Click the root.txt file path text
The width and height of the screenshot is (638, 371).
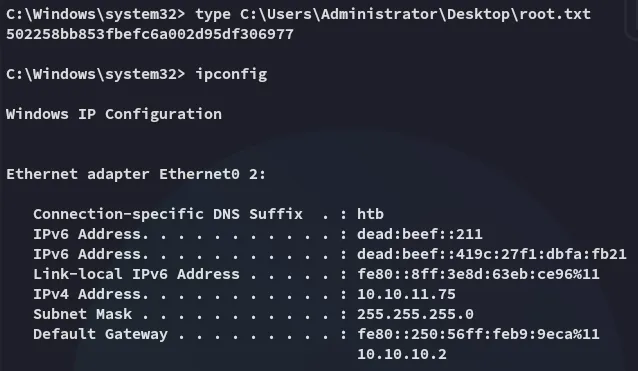click(415, 14)
